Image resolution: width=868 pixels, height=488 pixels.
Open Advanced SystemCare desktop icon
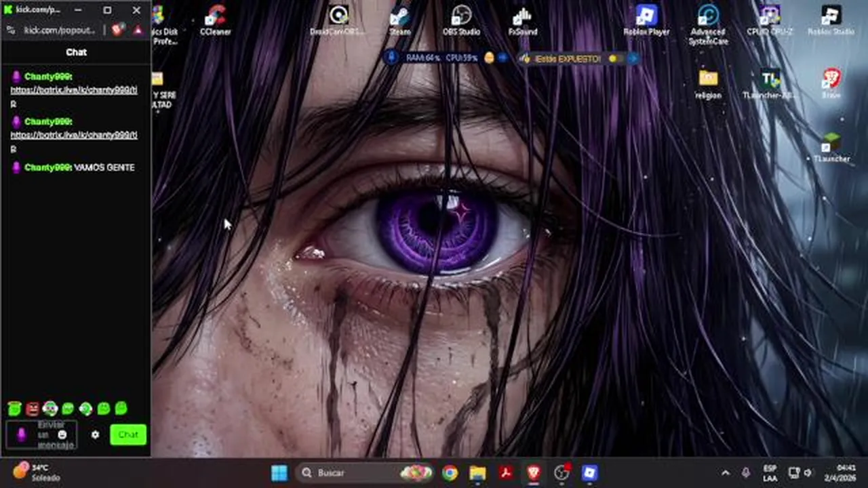708,25
